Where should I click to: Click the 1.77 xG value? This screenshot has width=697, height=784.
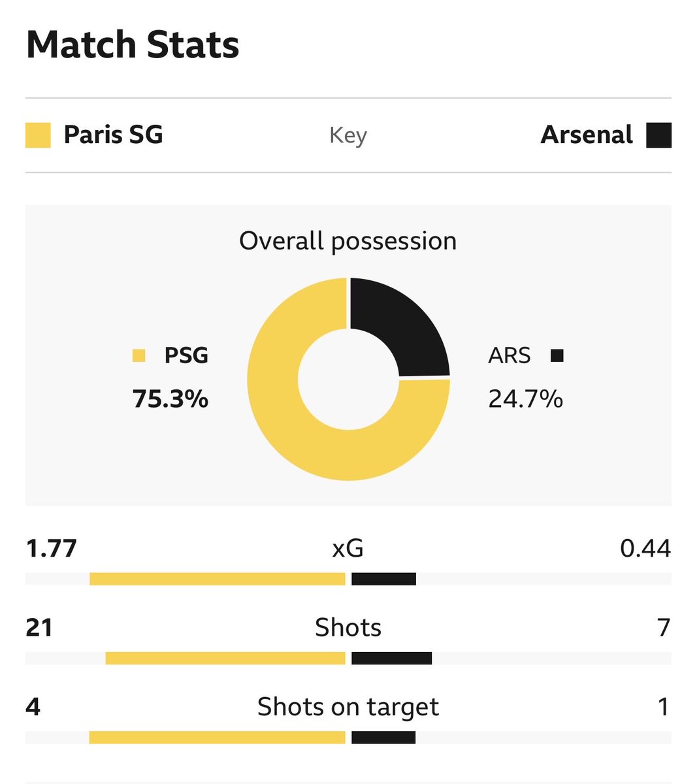click(52, 548)
